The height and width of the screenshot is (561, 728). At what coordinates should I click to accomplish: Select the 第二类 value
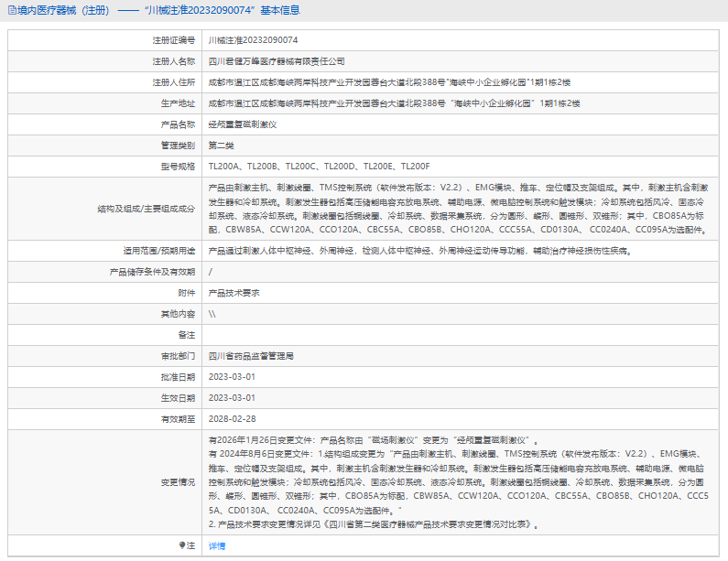(x=221, y=146)
